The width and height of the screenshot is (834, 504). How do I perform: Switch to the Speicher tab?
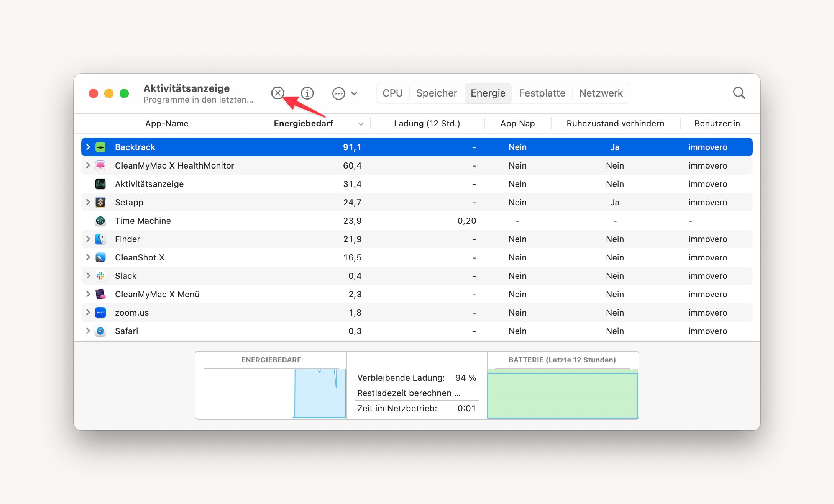(437, 93)
